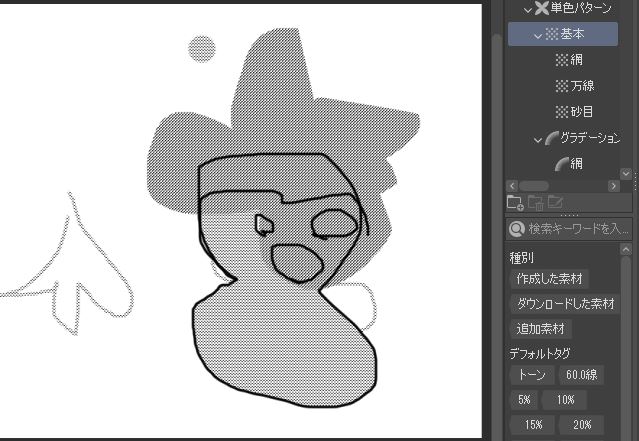
Task: Toggle the ダウンロードした素材 filter tag
Action: (x=565, y=304)
